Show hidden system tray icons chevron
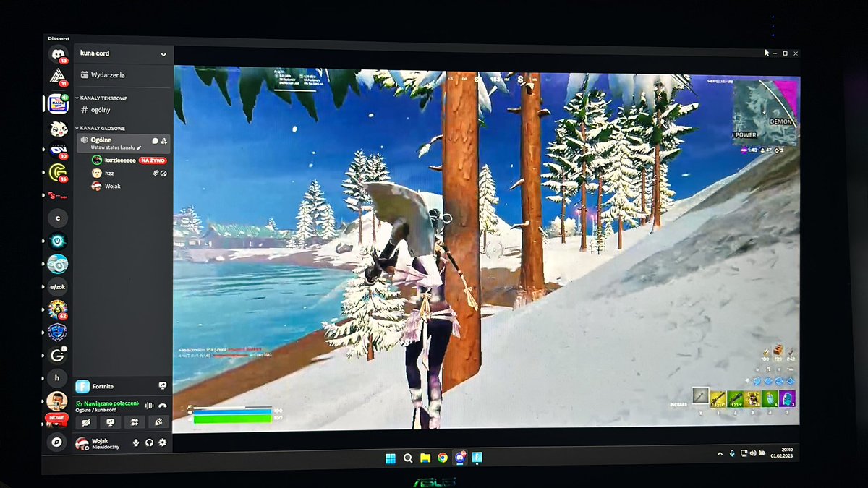Image resolution: width=868 pixels, height=488 pixels. pyautogui.click(x=720, y=453)
